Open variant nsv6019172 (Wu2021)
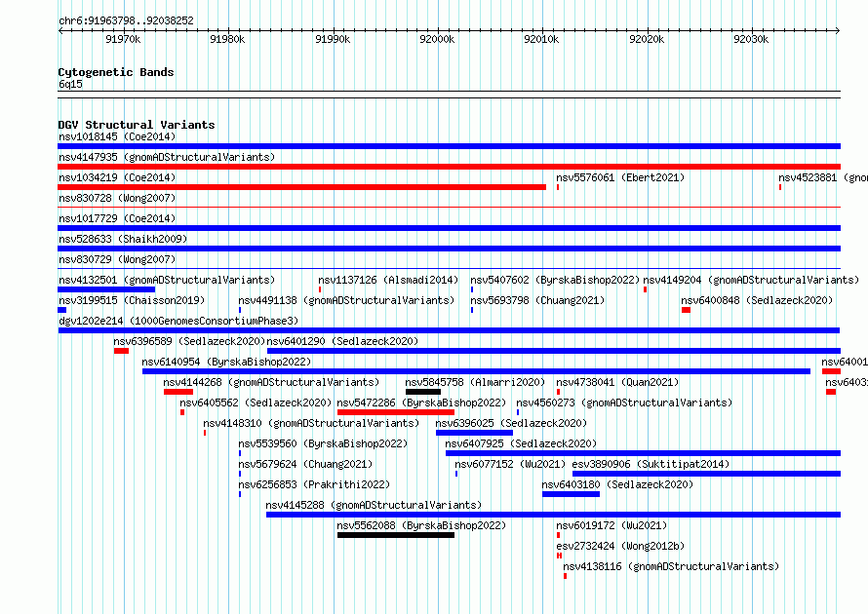Viewport: 868px width, 614px height. [612, 525]
